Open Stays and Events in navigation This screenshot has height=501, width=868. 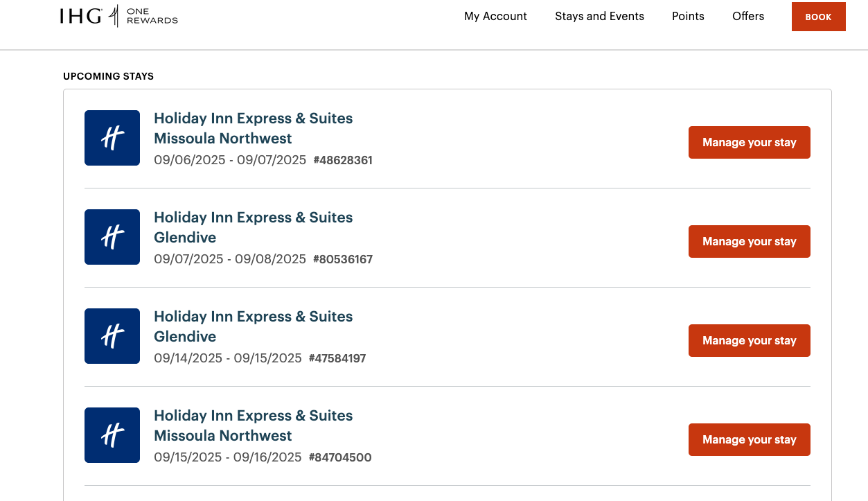599,17
